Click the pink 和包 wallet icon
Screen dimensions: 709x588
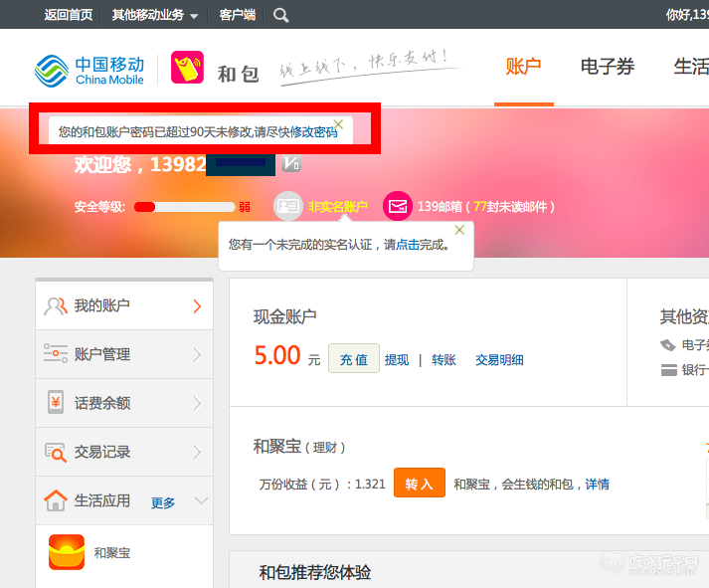(187, 68)
